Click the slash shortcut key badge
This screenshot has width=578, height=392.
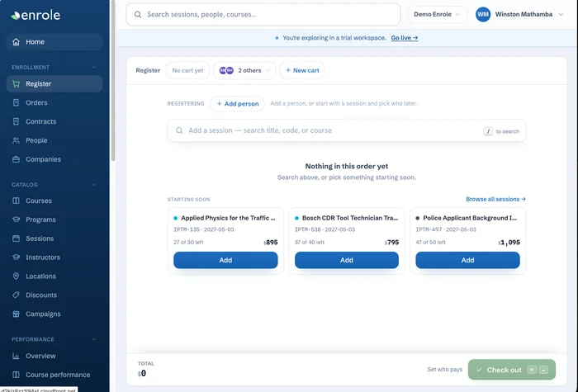click(488, 131)
